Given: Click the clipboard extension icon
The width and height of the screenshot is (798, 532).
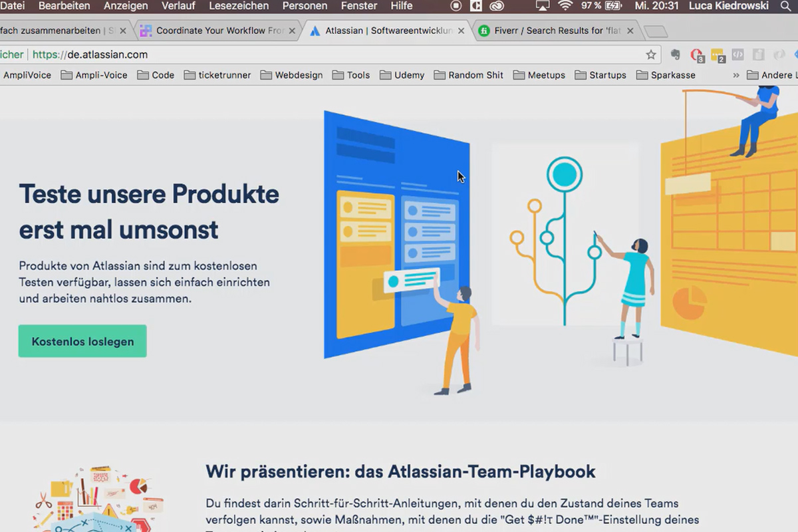Looking at the screenshot, I should coord(757,55).
